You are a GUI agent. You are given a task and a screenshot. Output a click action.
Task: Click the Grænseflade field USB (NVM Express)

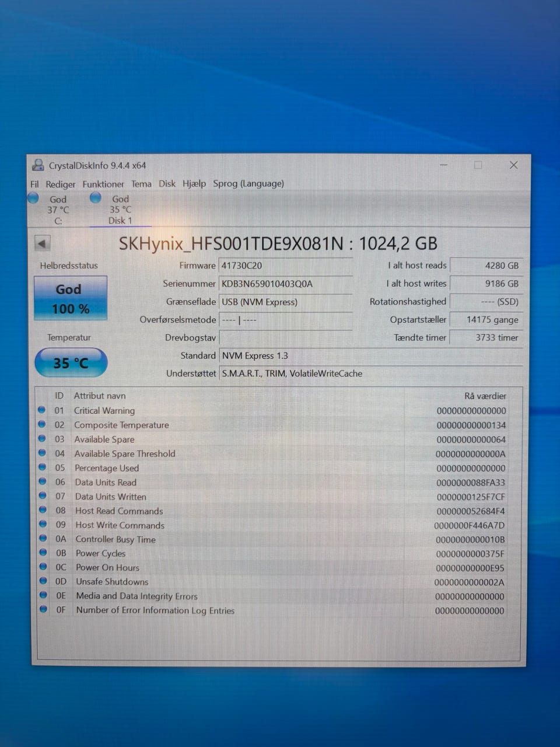click(x=286, y=302)
